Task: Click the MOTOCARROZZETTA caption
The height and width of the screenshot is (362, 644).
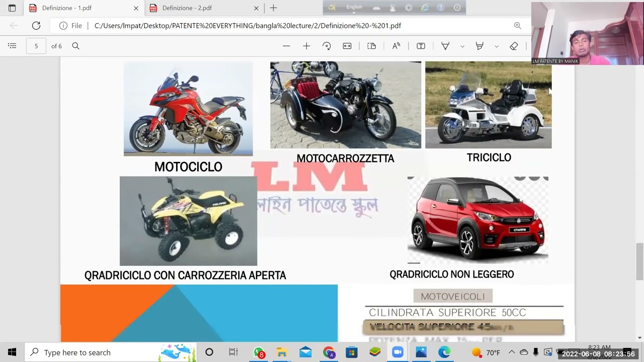Action: [345, 158]
